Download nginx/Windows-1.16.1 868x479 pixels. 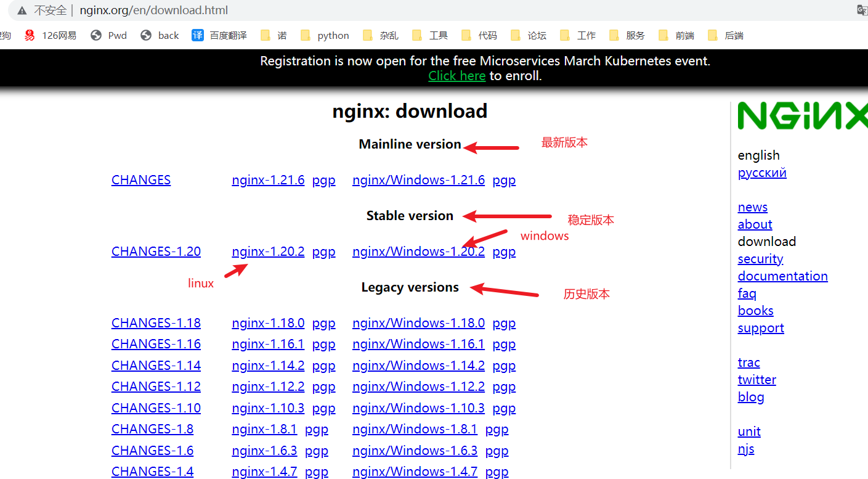418,344
